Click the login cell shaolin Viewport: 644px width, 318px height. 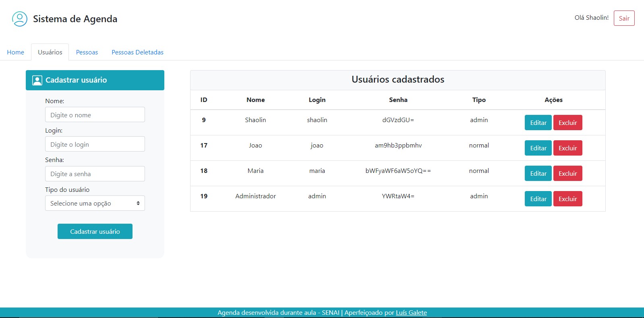[317, 120]
